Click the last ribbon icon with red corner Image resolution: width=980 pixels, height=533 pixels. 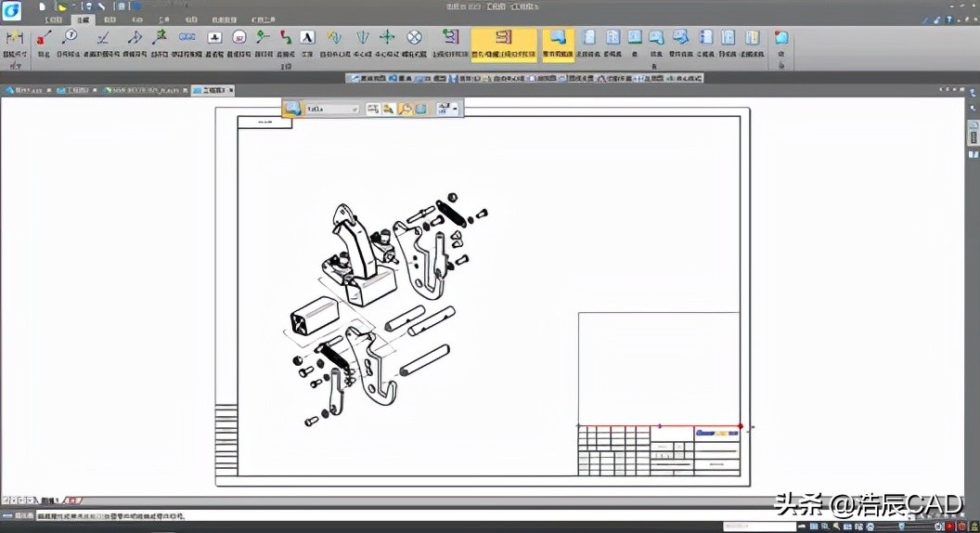pyautogui.click(x=781, y=38)
